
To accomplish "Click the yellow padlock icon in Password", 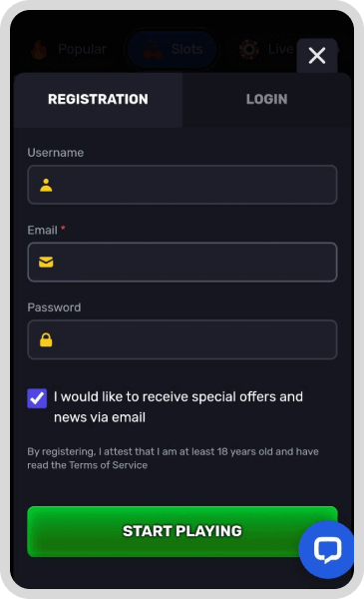I will click(x=46, y=339).
